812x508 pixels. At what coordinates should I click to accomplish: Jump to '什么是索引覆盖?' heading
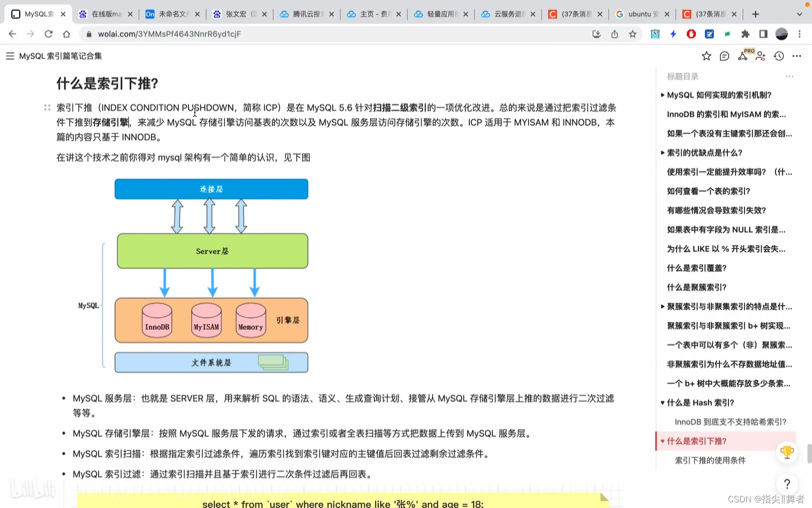click(697, 268)
